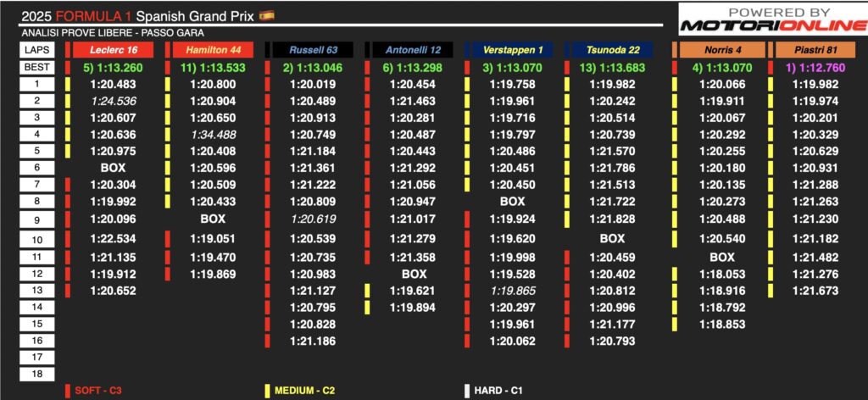Select the Piastri 81 driver header
This screenshot has width=868, height=400.
815,50
